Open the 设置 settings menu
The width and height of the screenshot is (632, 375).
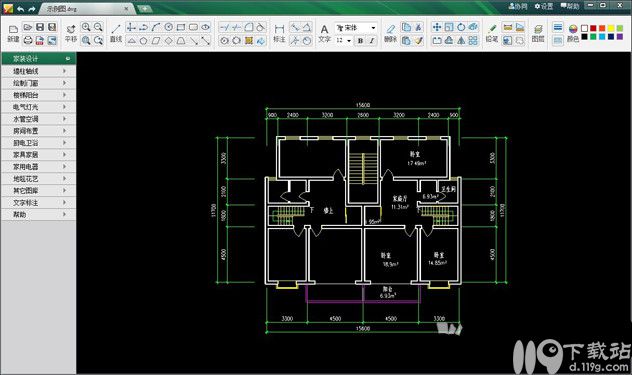[544, 6]
